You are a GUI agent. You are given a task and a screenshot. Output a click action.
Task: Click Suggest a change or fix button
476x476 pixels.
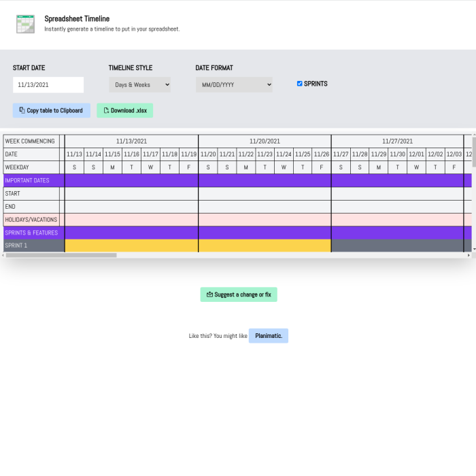point(239,294)
